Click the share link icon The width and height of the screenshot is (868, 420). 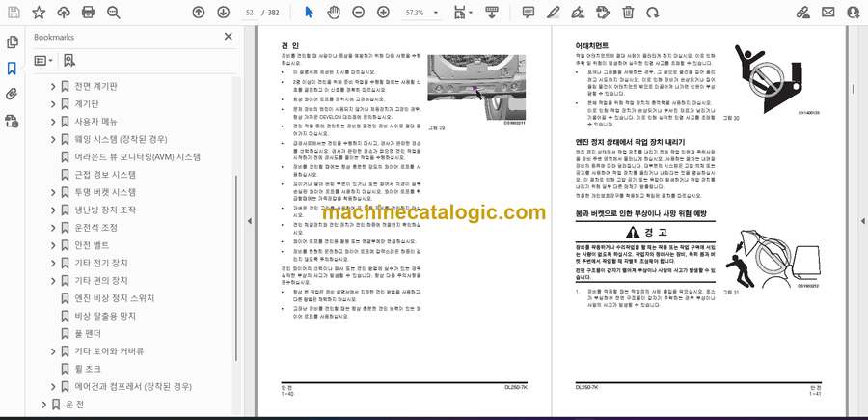pos(802,13)
